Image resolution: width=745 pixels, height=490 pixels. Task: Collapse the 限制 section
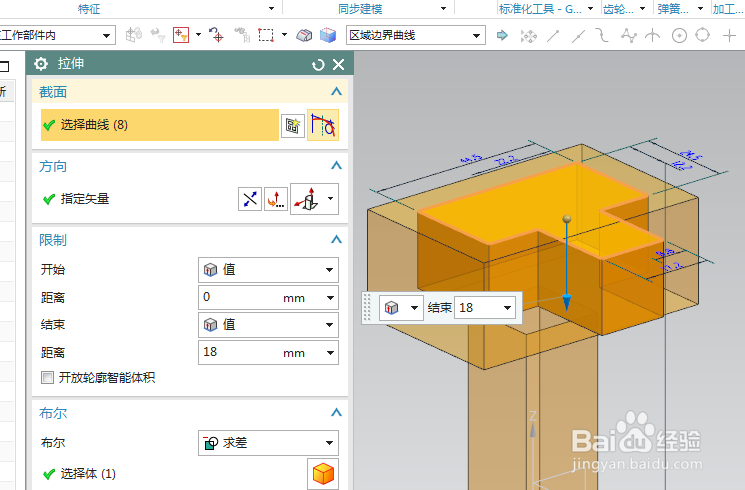click(336, 240)
